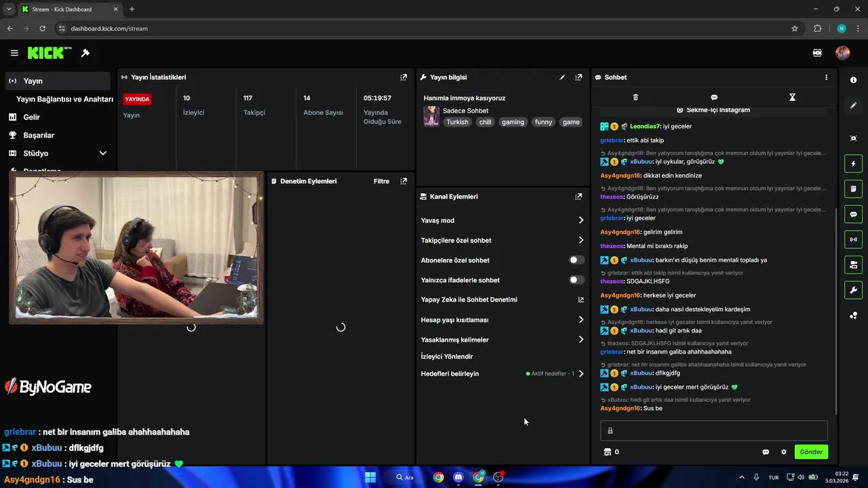The height and width of the screenshot is (488, 868).
Task: Toggle the server layout widget in right sidebar
Action: (x=853, y=264)
